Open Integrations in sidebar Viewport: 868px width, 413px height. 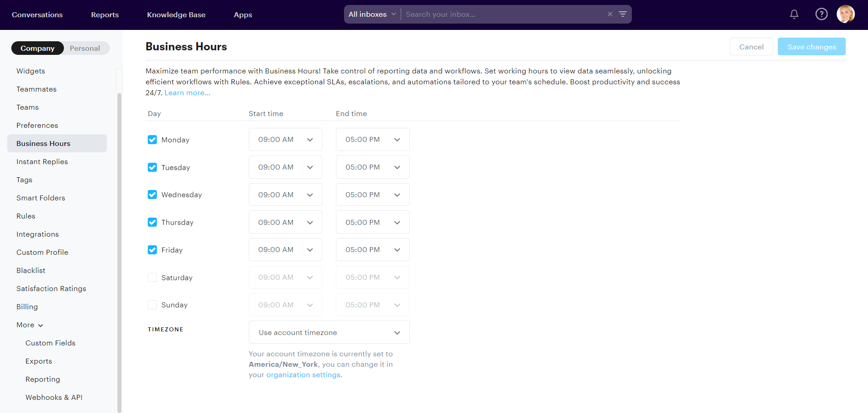(x=57, y=234)
